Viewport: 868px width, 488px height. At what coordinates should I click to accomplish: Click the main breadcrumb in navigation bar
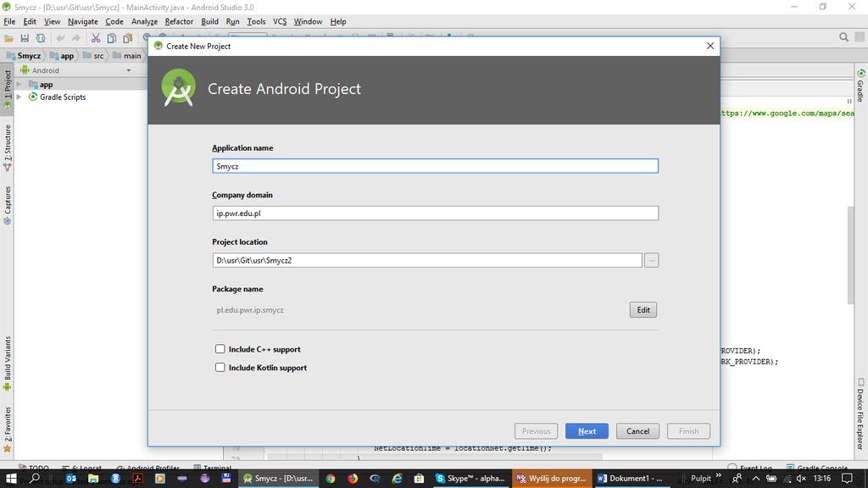click(127, 55)
